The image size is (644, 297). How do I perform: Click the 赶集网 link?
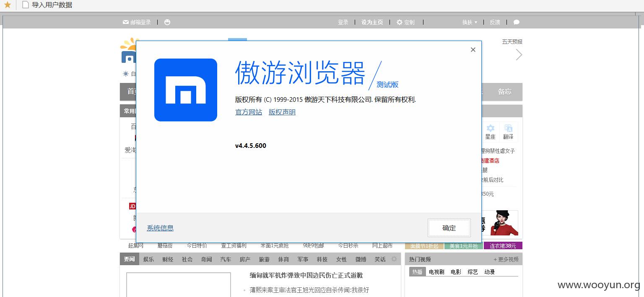click(x=136, y=245)
